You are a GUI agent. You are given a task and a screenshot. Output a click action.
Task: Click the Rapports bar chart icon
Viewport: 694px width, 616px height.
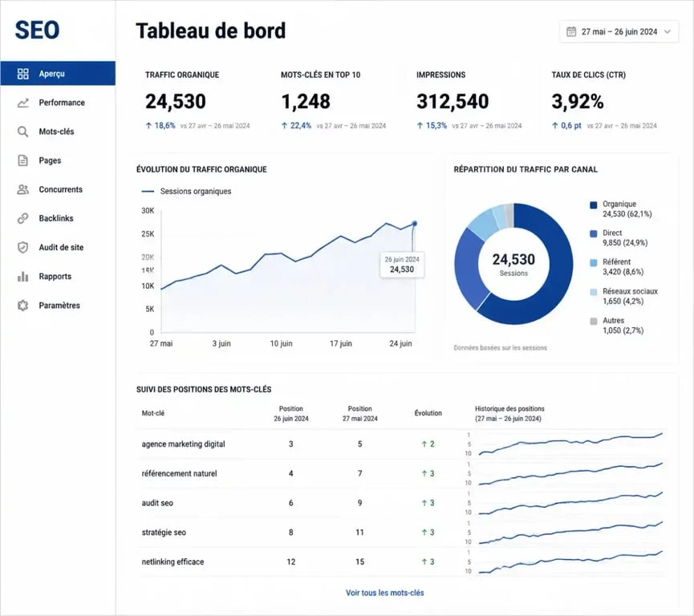(23, 277)
